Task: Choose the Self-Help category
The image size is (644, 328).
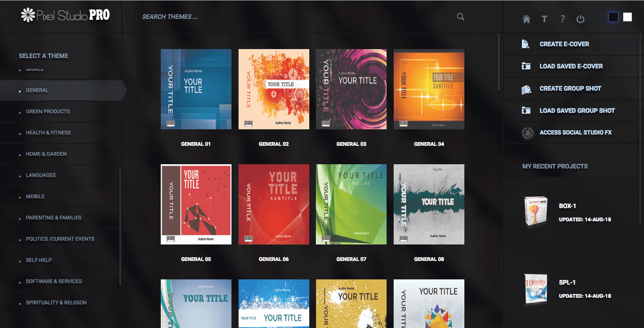Action: [60, 260]
